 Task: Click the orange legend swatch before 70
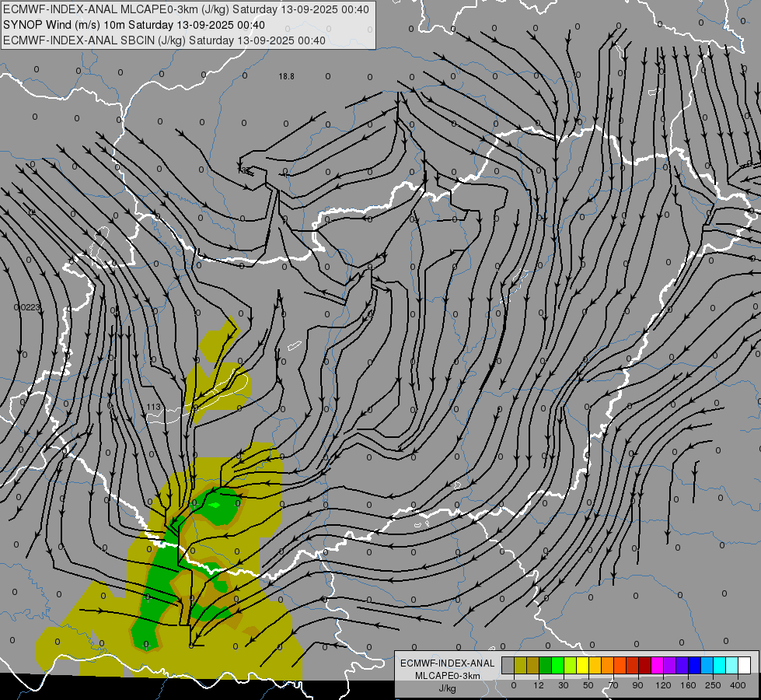point(608,665)
